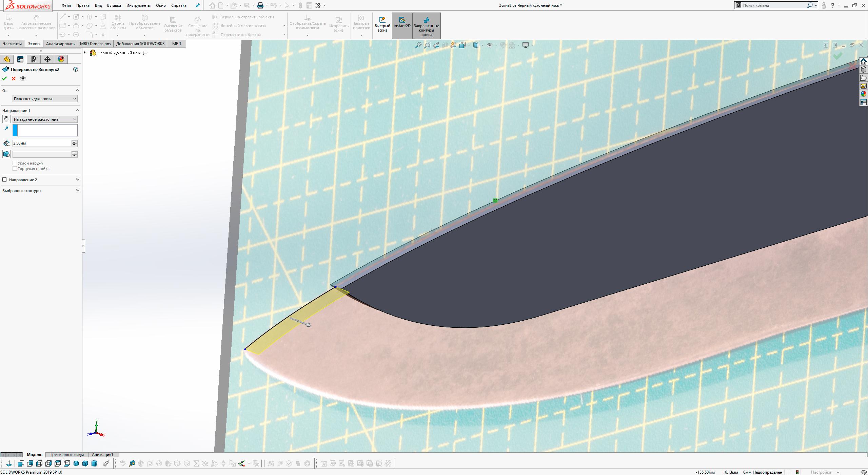Click the Mirror Entities sketch icon
The width and height of the screenshot is (868, 475).
click(x=216, y=16)
